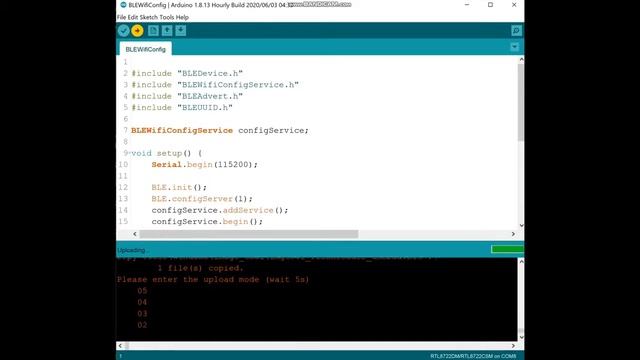This screenshot has width=640, height=360.
Task: Click the '#include "BLEWifiConfigService.h"' line
Action: (x=215, y=85)
